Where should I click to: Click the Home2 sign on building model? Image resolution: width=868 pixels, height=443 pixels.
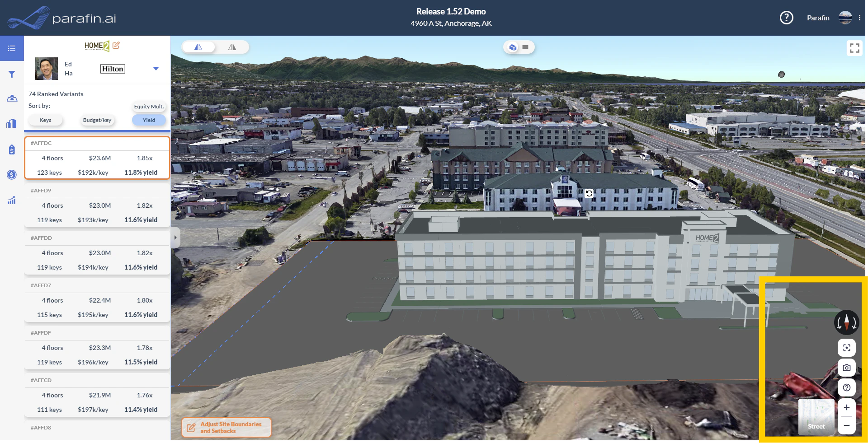707,238
